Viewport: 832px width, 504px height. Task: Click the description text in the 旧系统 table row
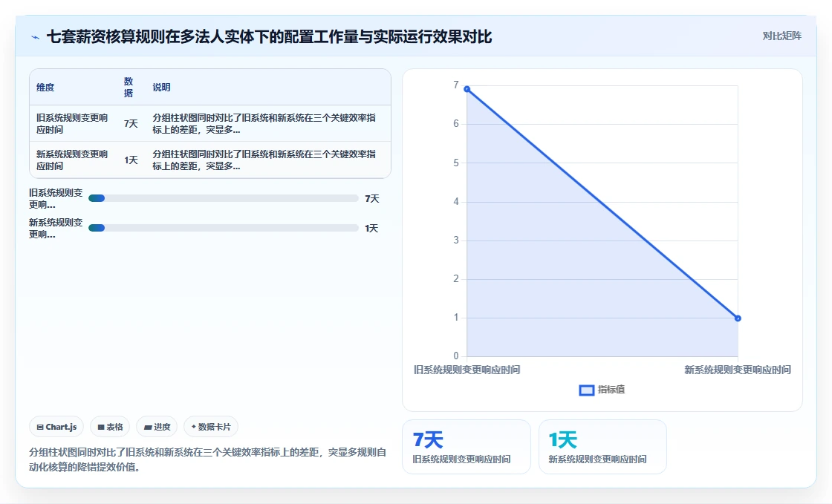(264, 123)
